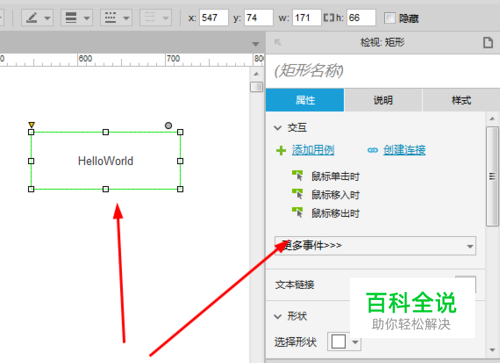Click the inspector vertical scrollbar thumb
This screenshot has width=500, height=363.
(492, 176)
